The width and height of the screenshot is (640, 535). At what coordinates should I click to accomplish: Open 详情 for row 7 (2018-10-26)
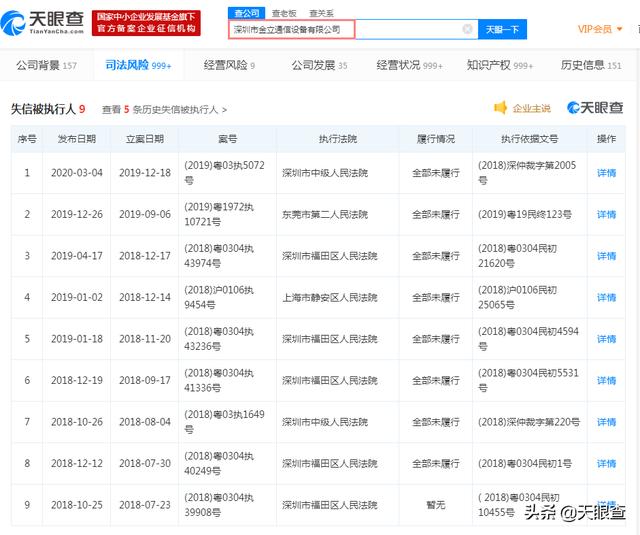click(606, 422)
